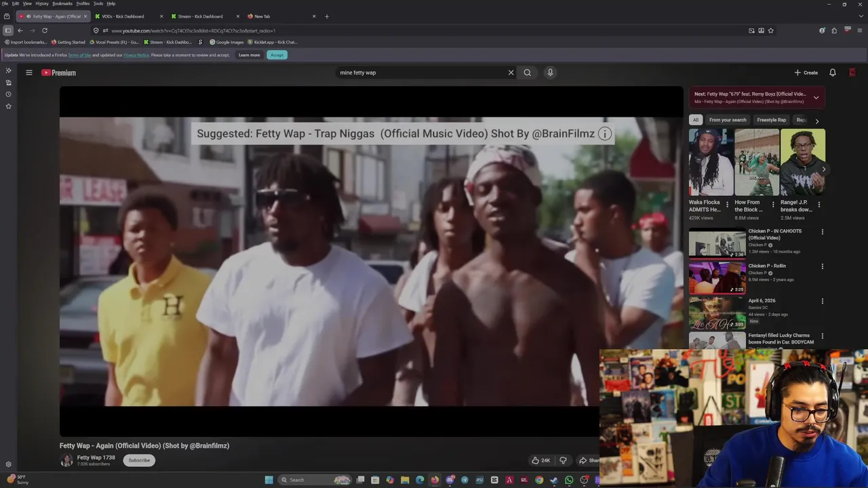The image size is (868, 488).
Task: Open more options for Waka Flocka short
Action: 728,204
